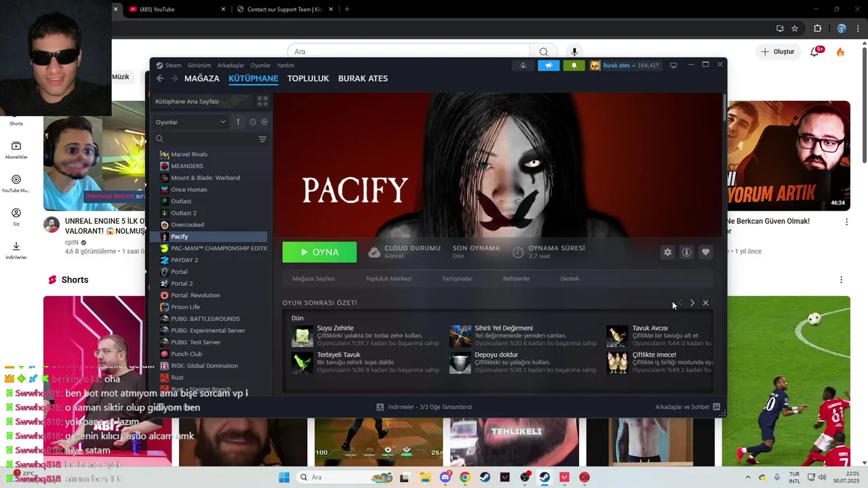
Task: Click green OYNA play button
Action: coord(319,252)
